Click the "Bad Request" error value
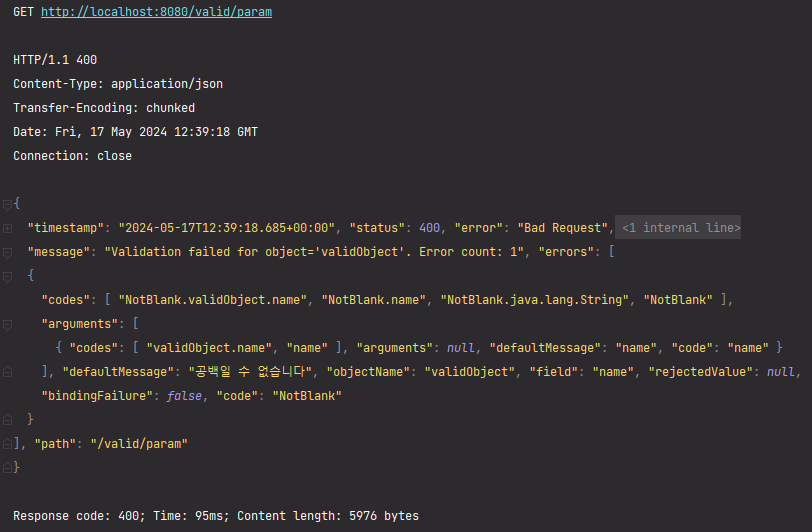This screenshot has height=532, width=812. click(x=562, y=228)
